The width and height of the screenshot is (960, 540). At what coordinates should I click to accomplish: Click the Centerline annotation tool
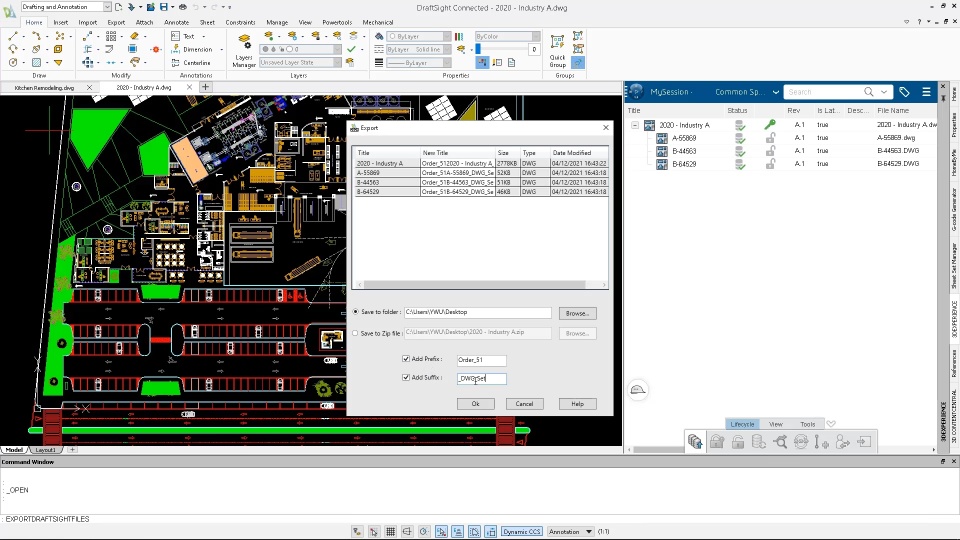(191, 62)
